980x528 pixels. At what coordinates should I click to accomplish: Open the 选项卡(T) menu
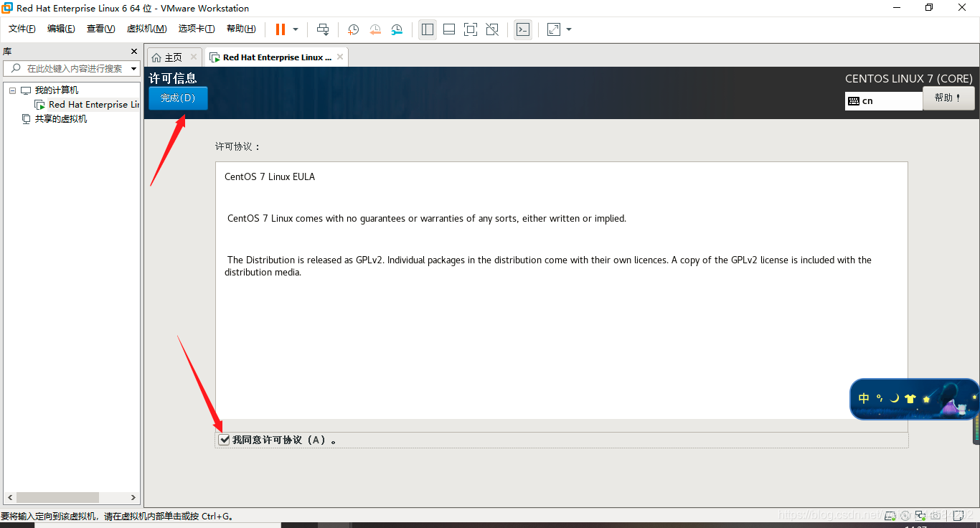[197, 29]
